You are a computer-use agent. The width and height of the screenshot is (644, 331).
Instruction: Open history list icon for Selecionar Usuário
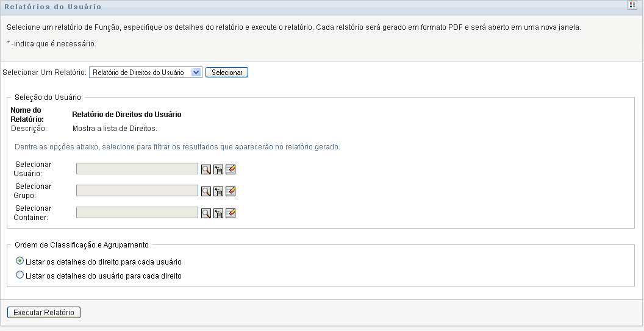218,169
